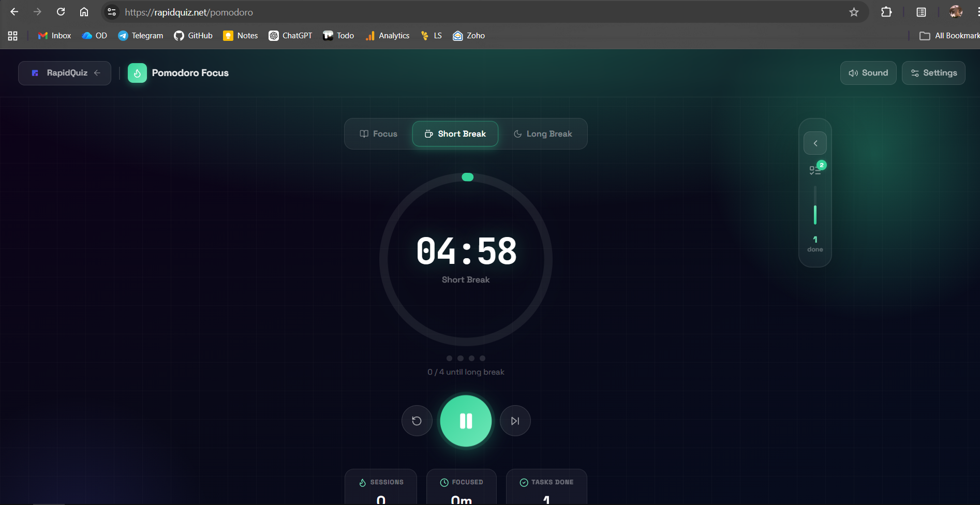Screen dimensions: 980x505
Task: Reset the timer with the restart icon
Action: (417, 421)
